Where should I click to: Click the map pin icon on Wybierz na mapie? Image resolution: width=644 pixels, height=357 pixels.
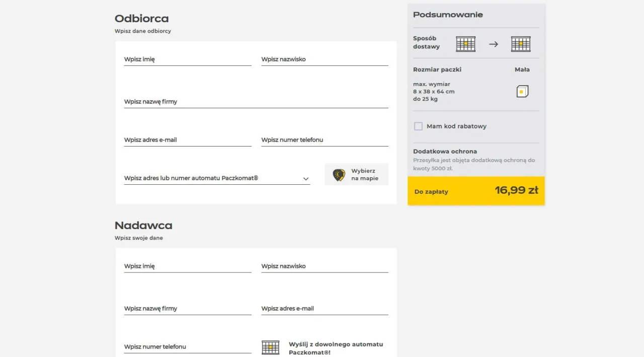point(338,174)
